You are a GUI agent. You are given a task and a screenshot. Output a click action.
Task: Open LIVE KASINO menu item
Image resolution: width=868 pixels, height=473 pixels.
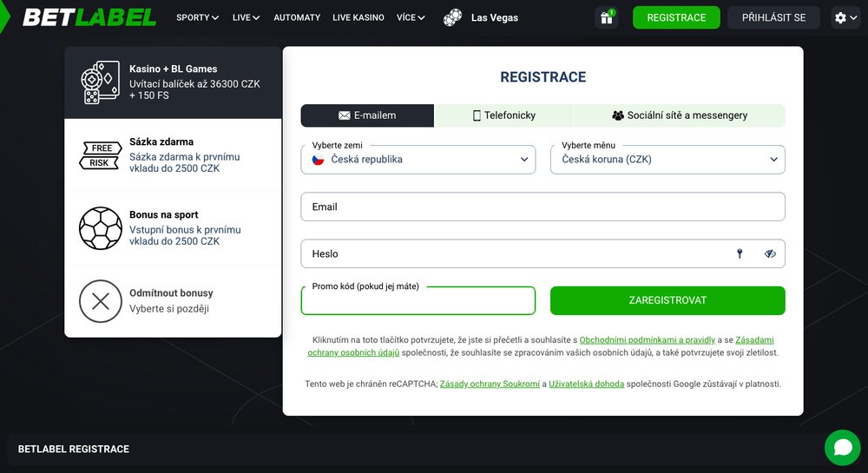[358, 17]
